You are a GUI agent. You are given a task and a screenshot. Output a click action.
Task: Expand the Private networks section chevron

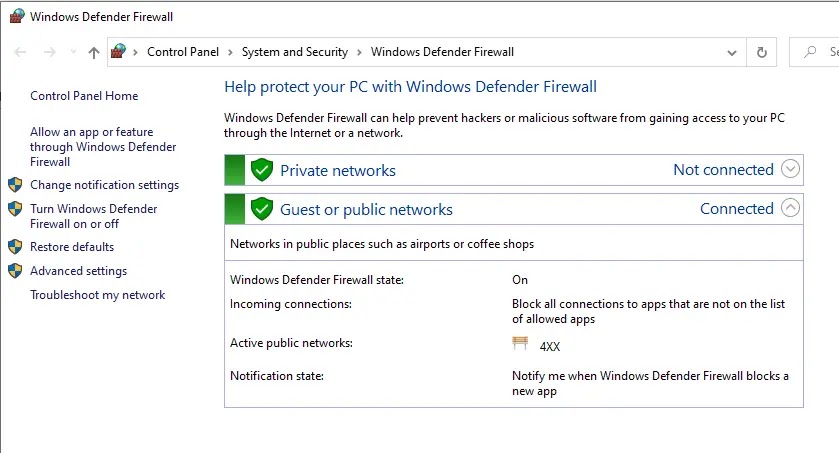790,169
